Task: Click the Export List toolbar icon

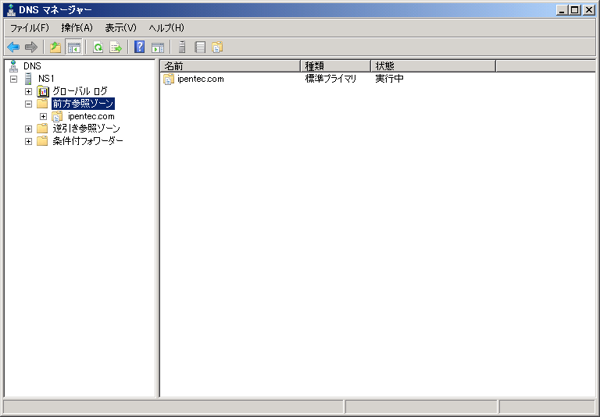Action: click(116, 47)
